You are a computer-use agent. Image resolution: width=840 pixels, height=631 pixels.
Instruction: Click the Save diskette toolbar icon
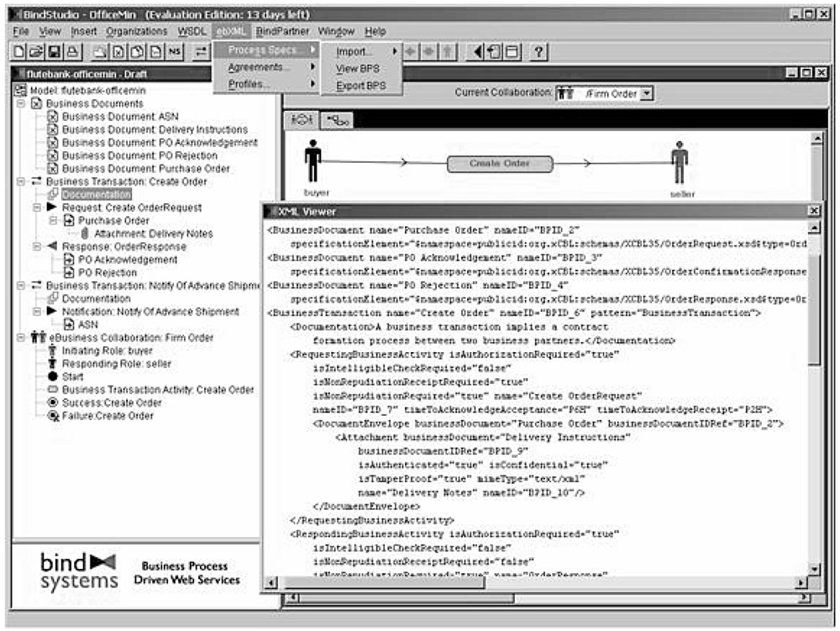coord(54,52)
